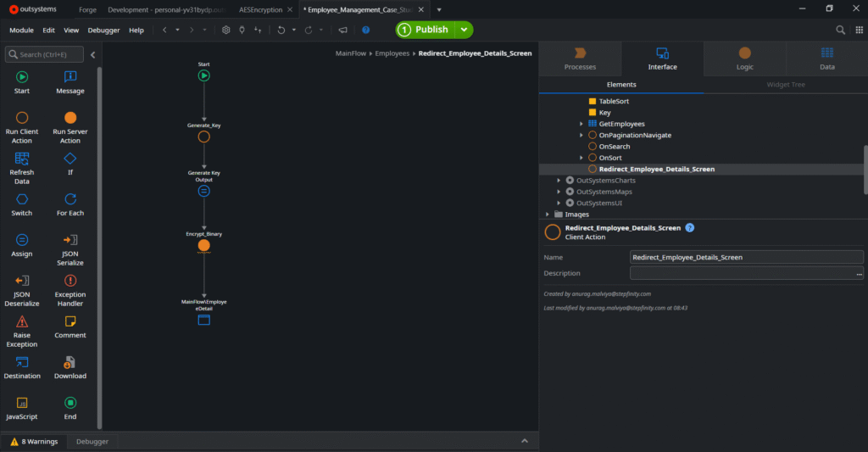Screen dimensions: 868x452
Task: Open the back navigation history dropdown
Action: [x=178, y=30]
